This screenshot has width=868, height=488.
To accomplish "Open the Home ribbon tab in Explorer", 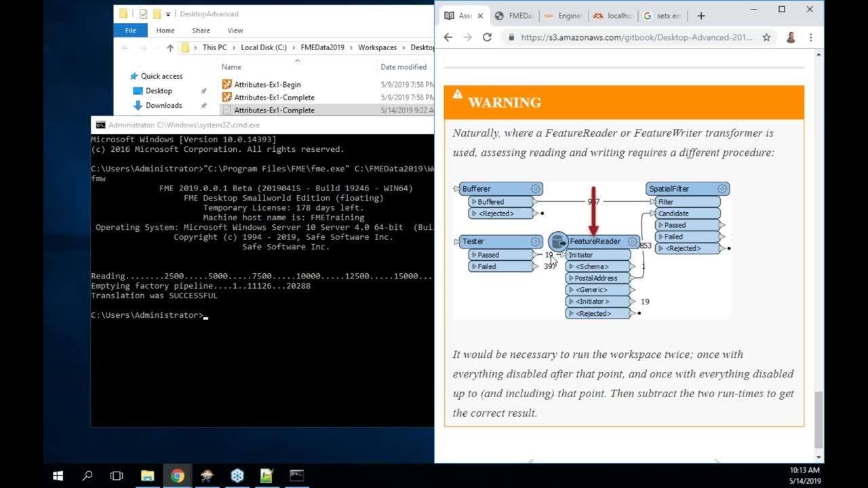I will pos(165,30).
